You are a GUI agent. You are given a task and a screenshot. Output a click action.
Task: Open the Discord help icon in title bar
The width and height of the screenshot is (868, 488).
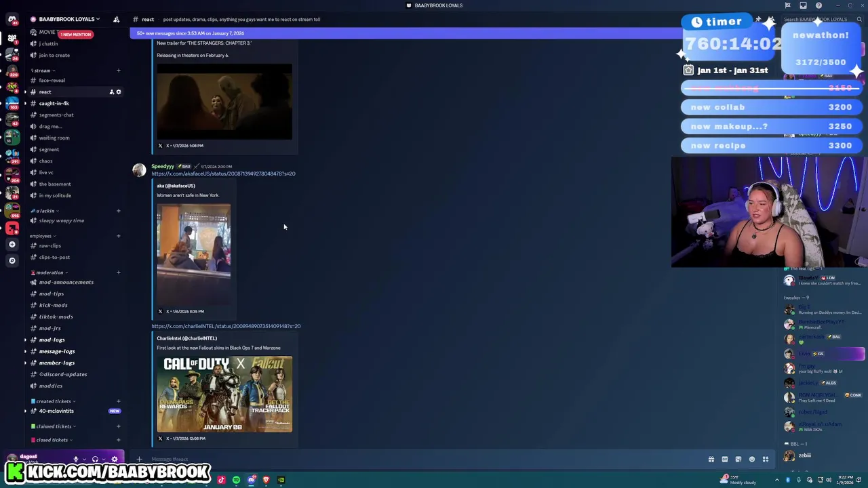point(819,5)
